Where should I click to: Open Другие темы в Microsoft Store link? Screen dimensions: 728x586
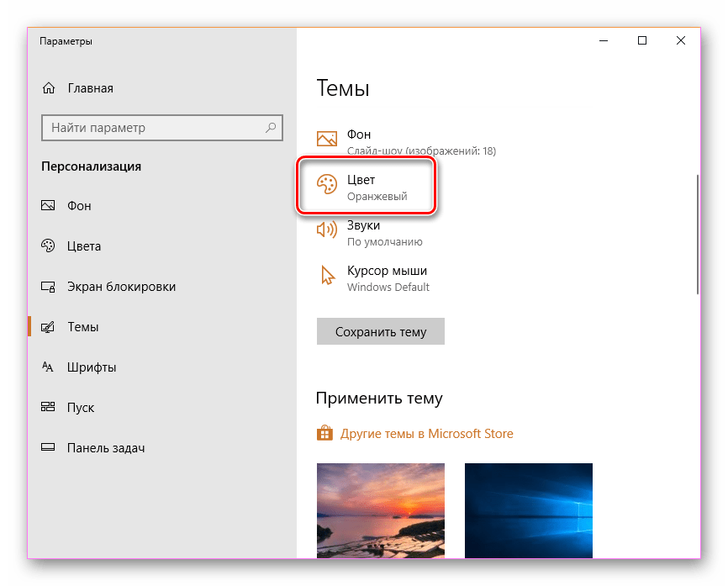[426, 434]
